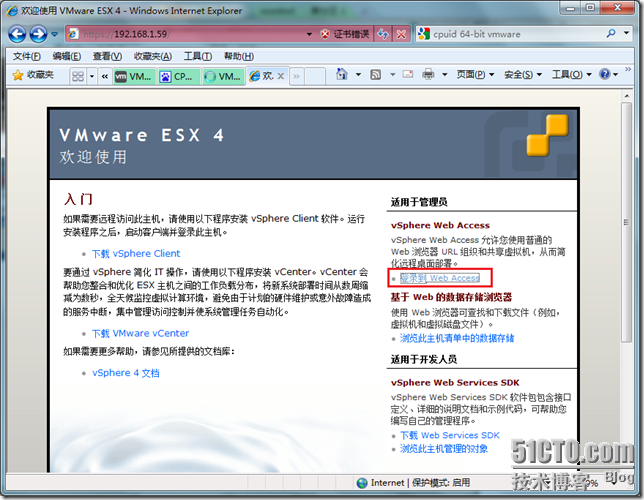The image size is (644, 500).
Task: Click the Internet zone globe in status bar
Action: point(362,483)
